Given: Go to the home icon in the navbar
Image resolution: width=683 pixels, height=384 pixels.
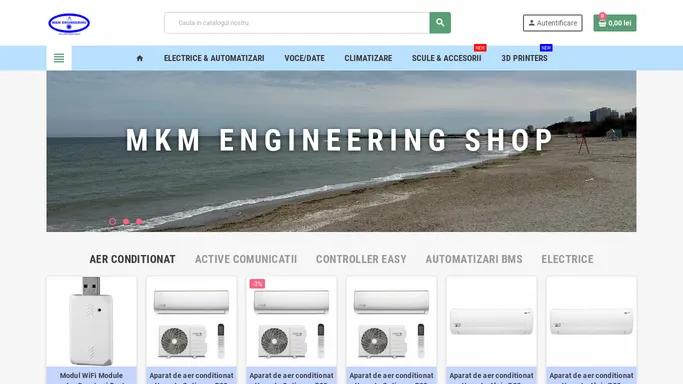Looking at the screenshot, I should click(x=140, y=58).
